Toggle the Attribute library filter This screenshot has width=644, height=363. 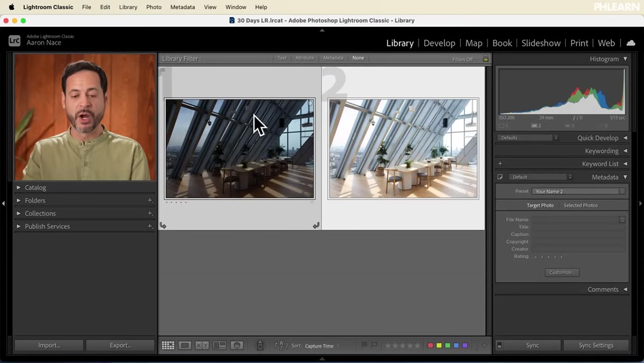click(x=305, y=58)
